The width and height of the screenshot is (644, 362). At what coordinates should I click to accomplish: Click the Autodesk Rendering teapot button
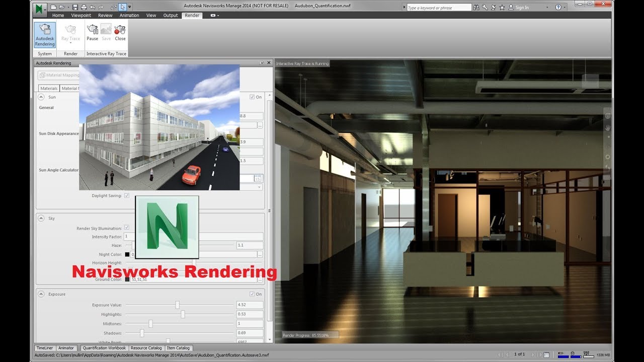point(45,35)
